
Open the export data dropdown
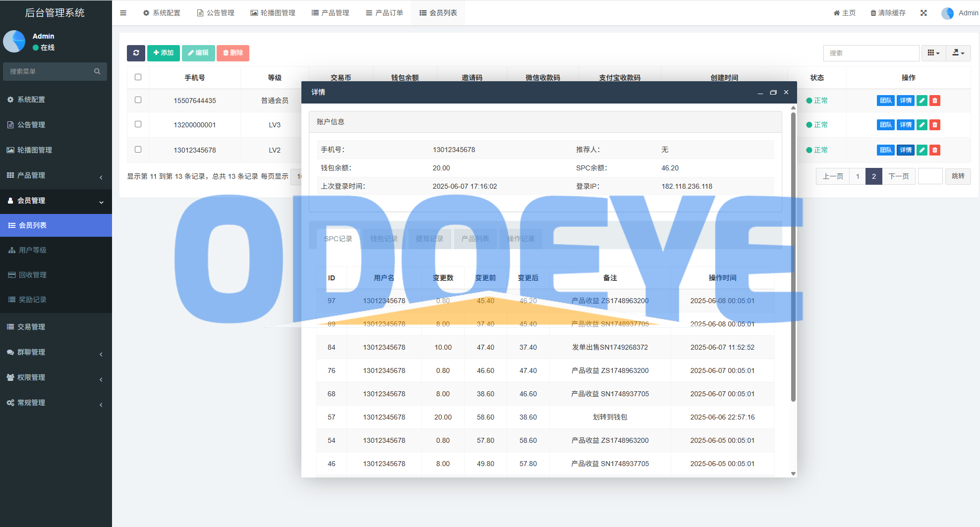[958, 53]
